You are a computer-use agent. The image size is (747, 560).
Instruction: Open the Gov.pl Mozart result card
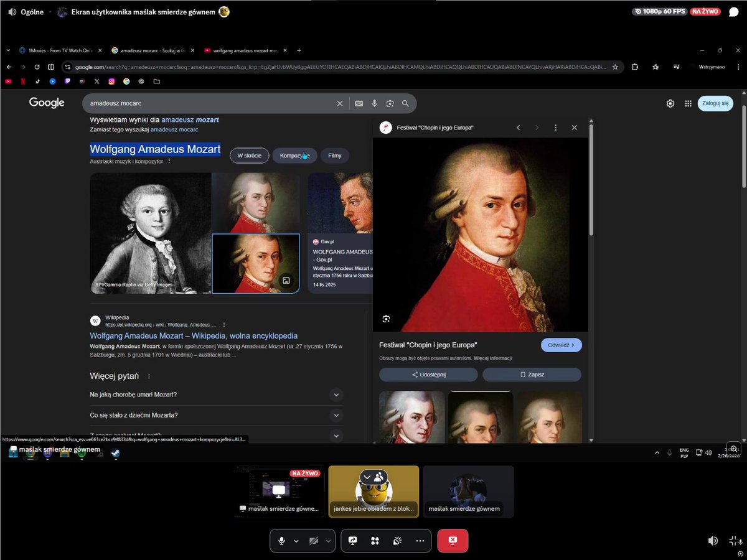pos(341,233)
